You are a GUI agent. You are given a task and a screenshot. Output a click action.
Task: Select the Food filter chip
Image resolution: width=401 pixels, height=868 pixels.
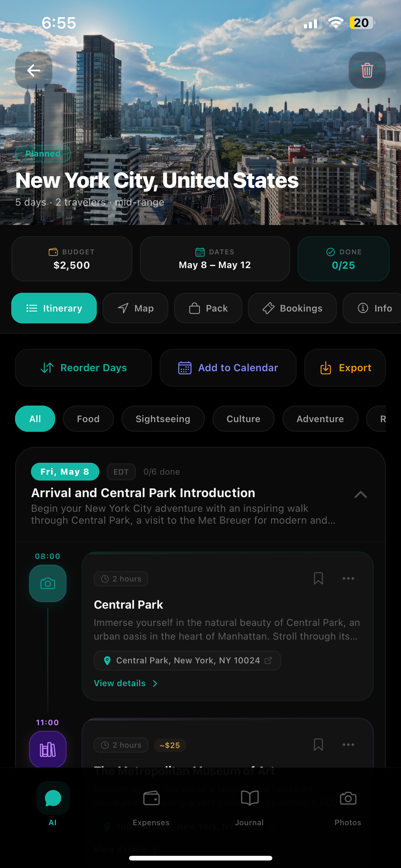click(88, 419)
